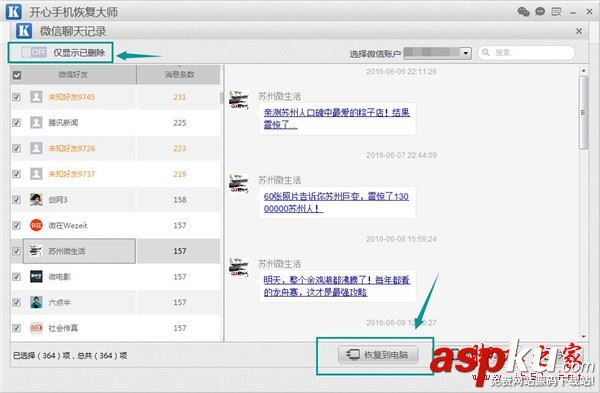Click 苏州微生活 sender avatar of second message
This screenshot has height=393, width=600.
[x=239, y=184]
